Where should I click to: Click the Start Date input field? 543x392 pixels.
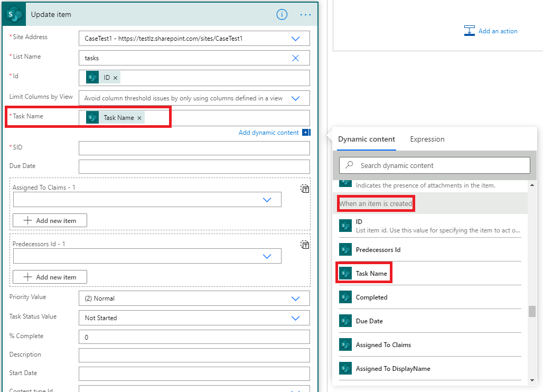[x=194, y=374]
